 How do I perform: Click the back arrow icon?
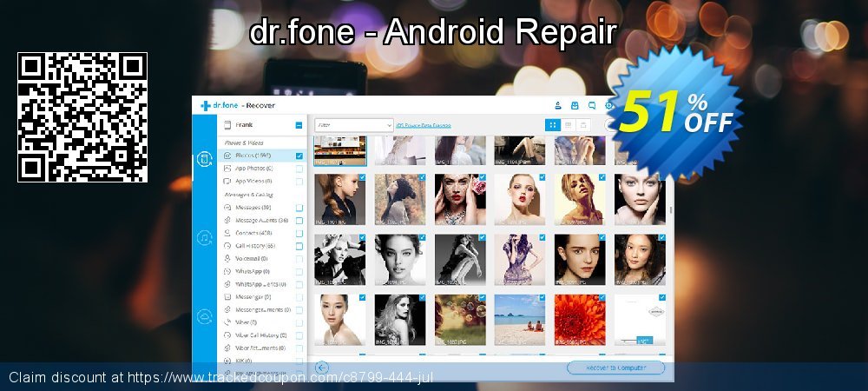point(322,368)
